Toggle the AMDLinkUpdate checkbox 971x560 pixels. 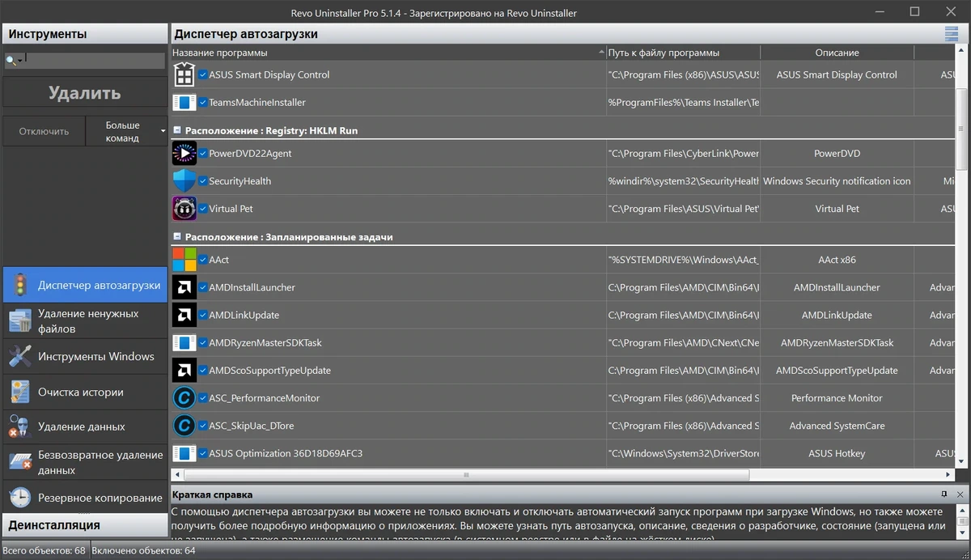(203, 316)
